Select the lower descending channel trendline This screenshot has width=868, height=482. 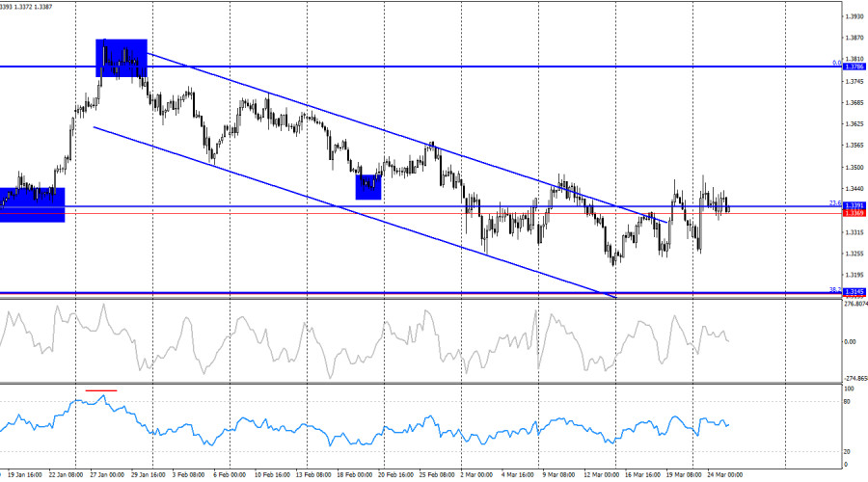point(354,212)
